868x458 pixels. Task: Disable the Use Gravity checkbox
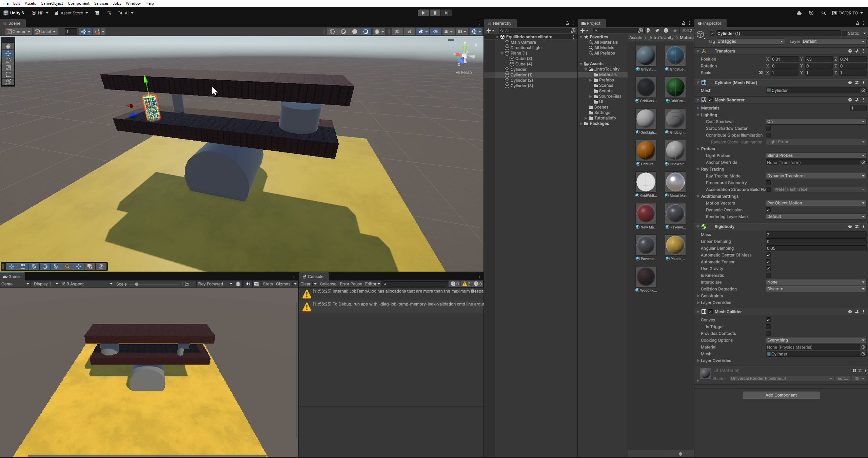click(768, 269)
